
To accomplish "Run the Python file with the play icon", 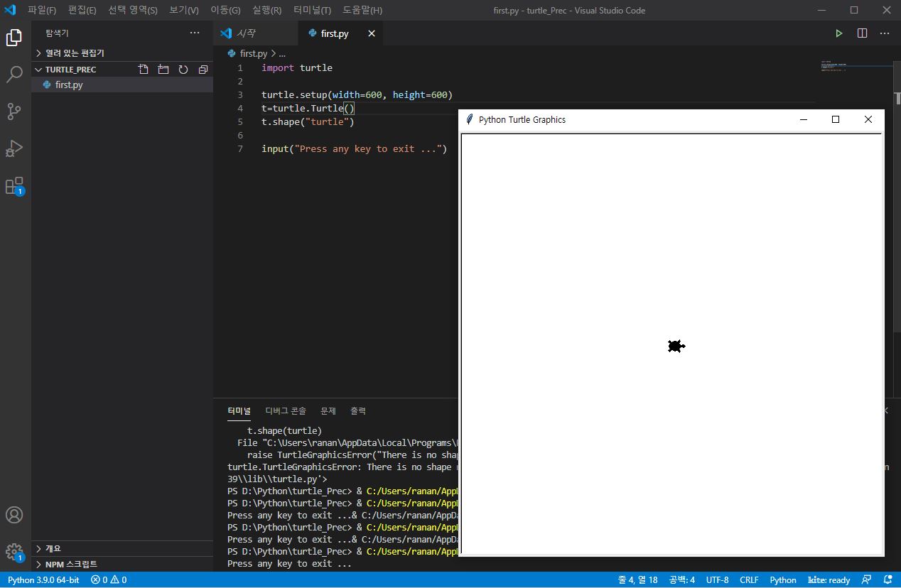I will (x=839, y=33).
